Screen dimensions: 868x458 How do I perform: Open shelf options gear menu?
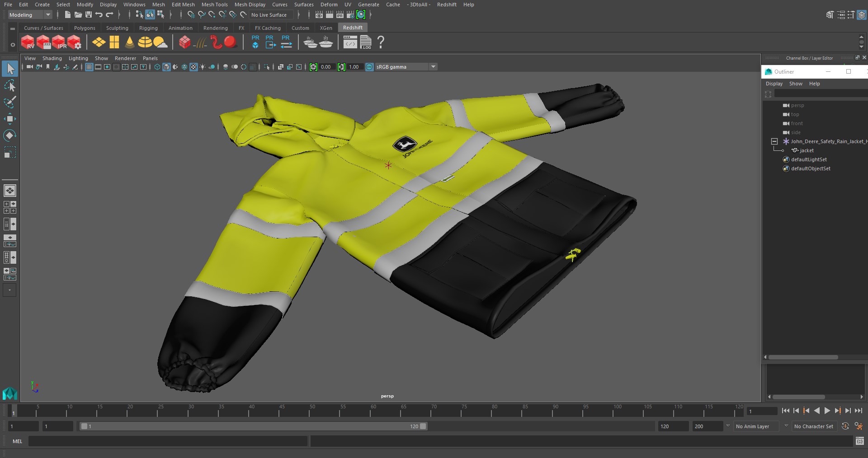click(13, 44)
